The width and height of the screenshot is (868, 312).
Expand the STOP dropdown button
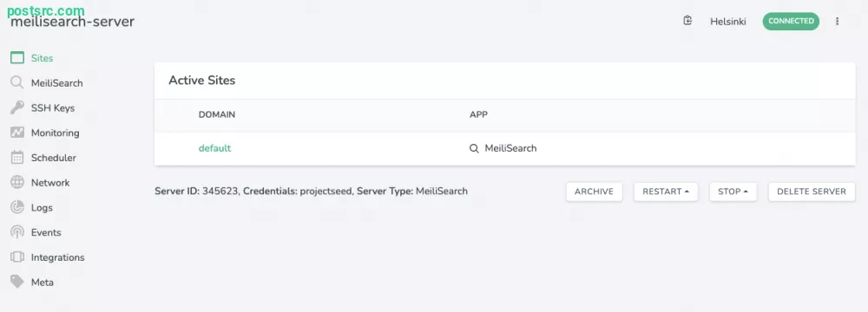click(733, 192)
